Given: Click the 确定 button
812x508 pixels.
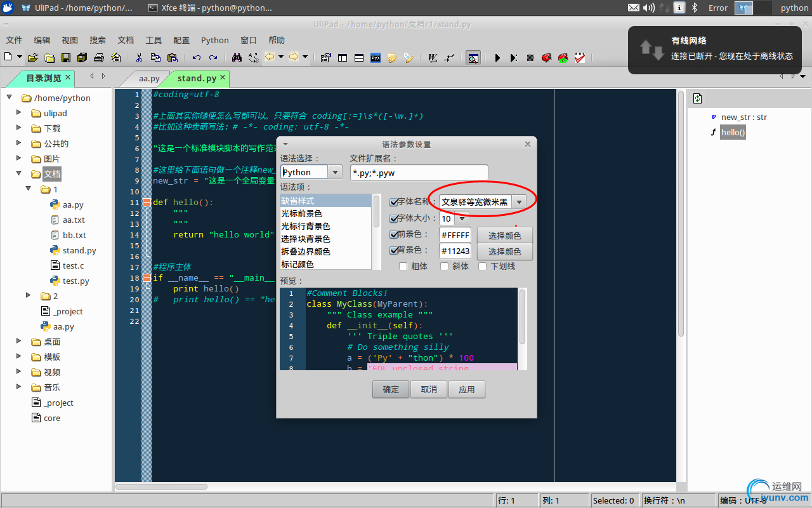Looking at the screenshot, I should (x=391, y=389).
